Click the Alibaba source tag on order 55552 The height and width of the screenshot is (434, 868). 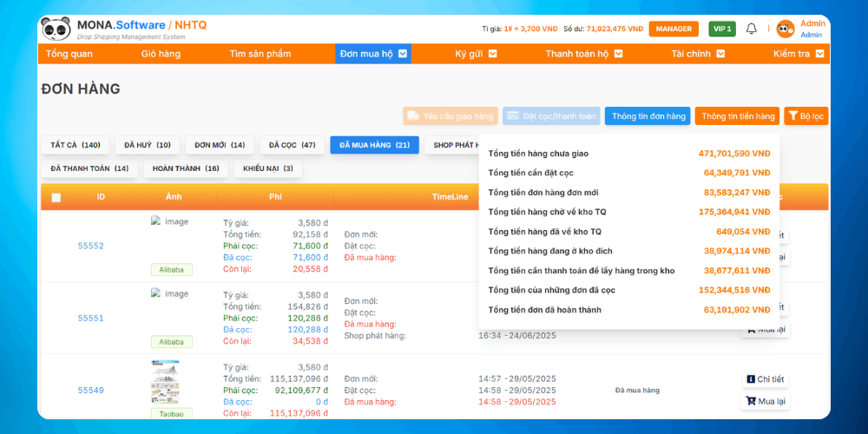coord(171,269)
